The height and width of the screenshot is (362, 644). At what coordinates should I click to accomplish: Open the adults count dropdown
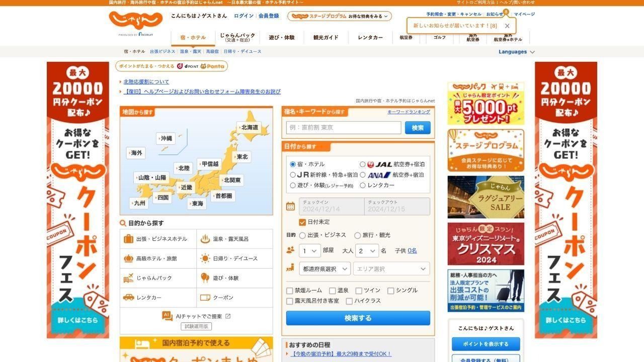[367, 251]
